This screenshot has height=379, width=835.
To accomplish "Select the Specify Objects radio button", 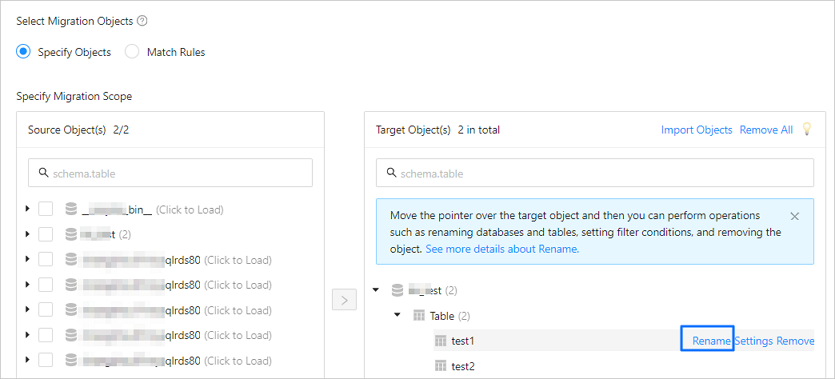I will click(23, 52).
